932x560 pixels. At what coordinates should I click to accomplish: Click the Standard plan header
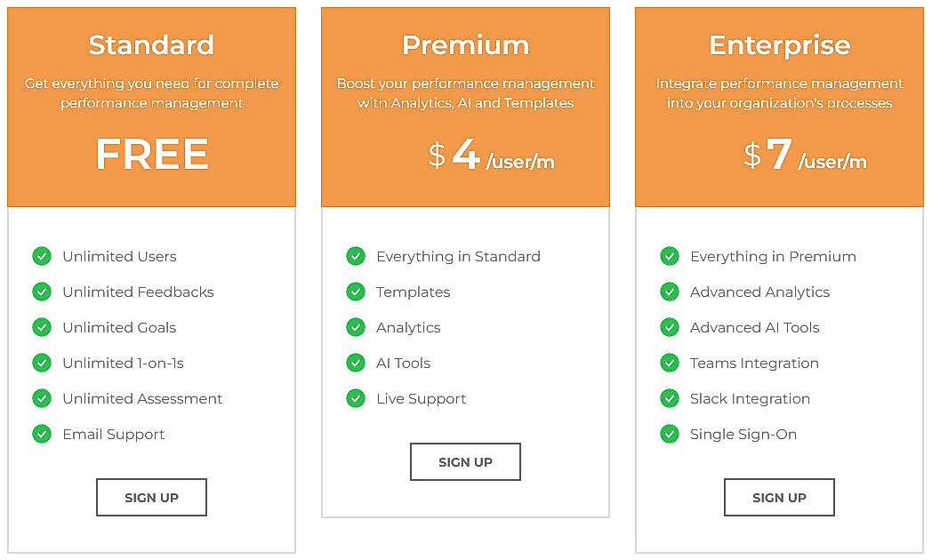(x=151, y=44)
